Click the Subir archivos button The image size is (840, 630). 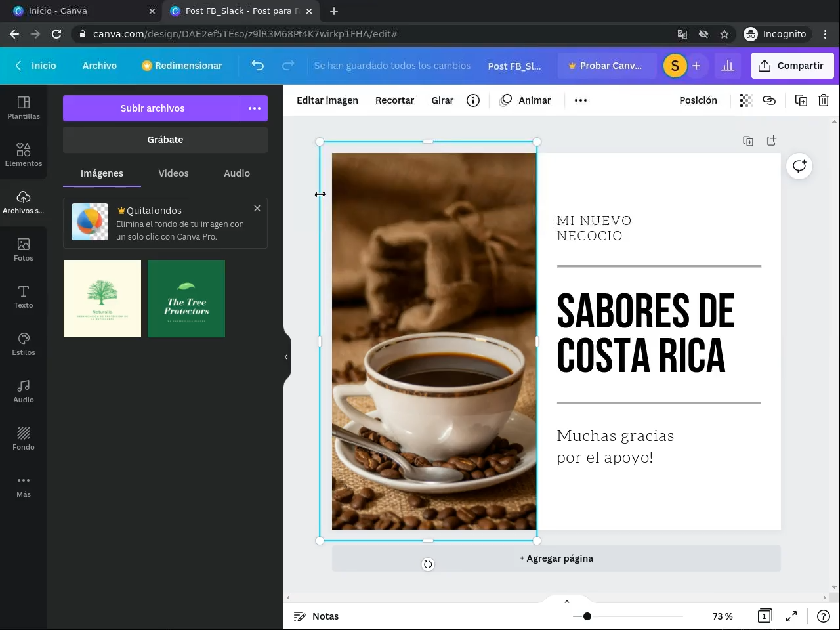(152, 108)
